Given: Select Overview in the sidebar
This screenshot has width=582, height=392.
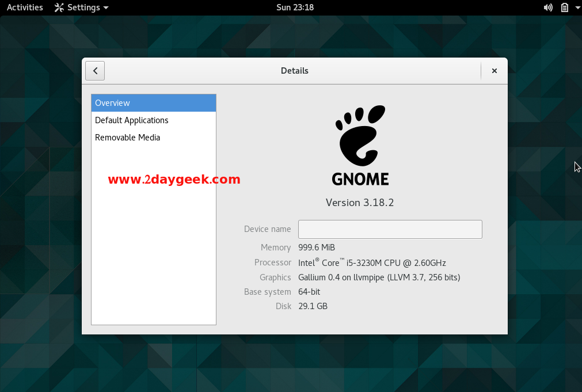Looking at the screenshot, I should [154, 103].
